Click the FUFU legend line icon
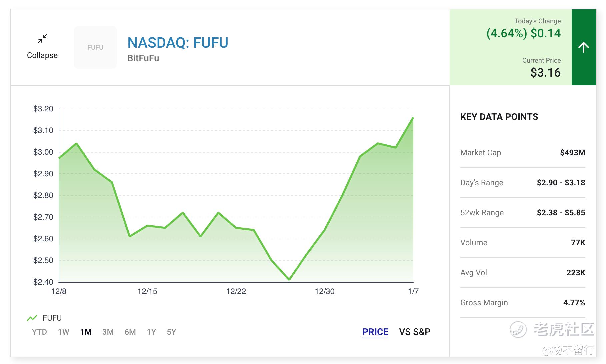 (x=32, y=318)
